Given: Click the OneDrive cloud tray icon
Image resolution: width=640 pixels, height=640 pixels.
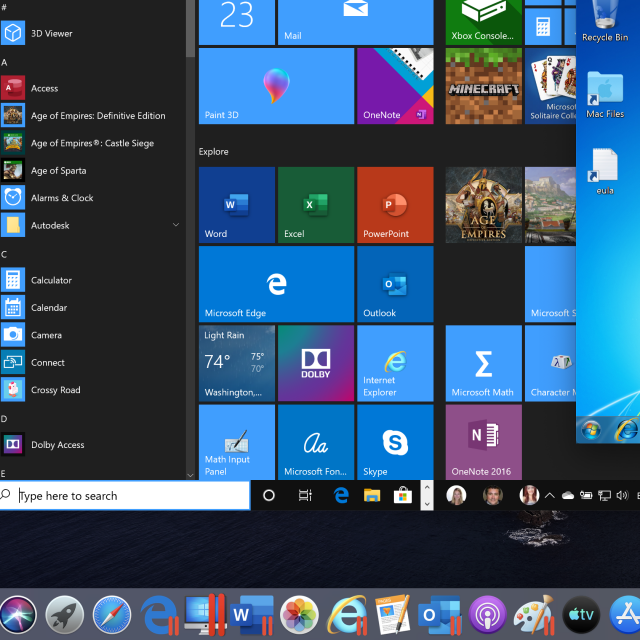Looking at the screenshot, I should click(x=568, y=496).
